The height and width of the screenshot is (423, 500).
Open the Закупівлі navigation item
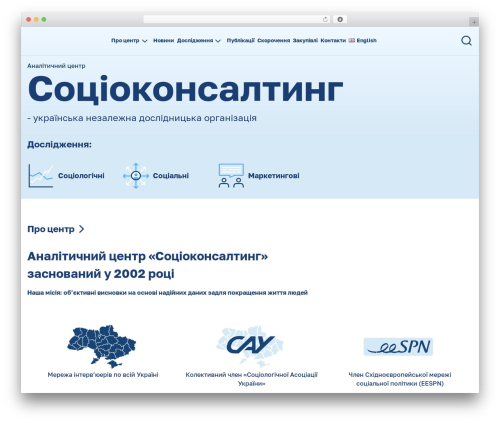(x=305, y=40)
